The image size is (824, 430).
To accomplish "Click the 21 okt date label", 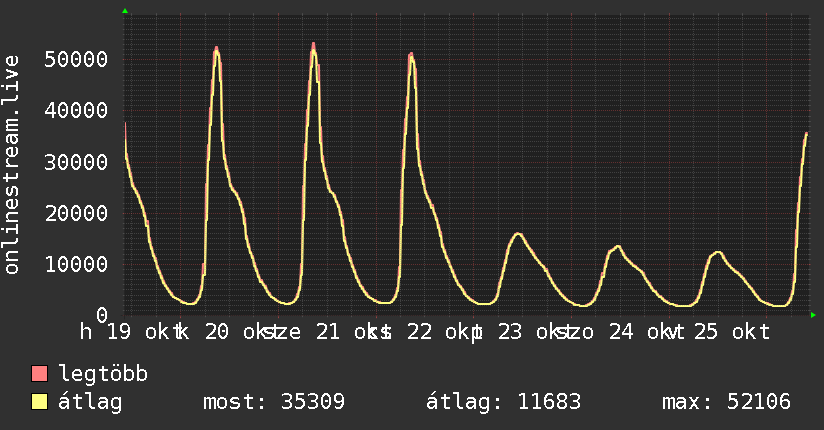I will (x=347, y=332).
